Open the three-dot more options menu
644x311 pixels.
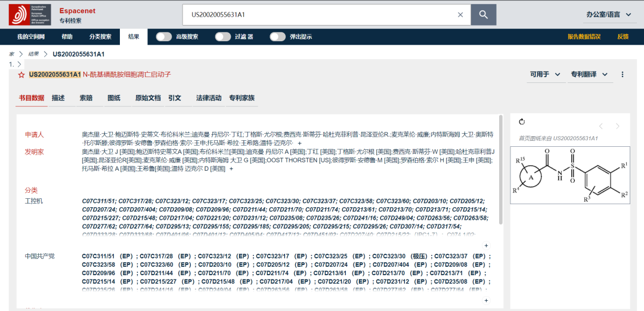coord(623,75)
